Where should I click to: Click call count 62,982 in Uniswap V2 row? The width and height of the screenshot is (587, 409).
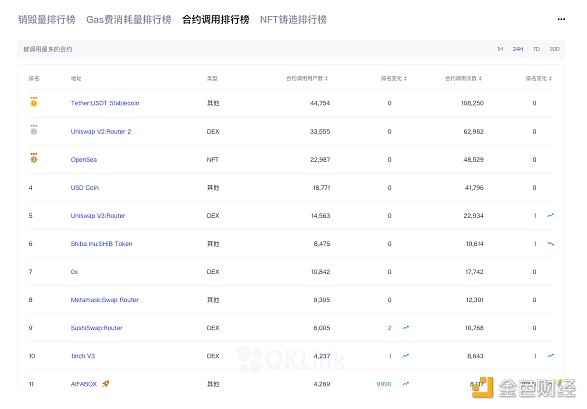474,131
